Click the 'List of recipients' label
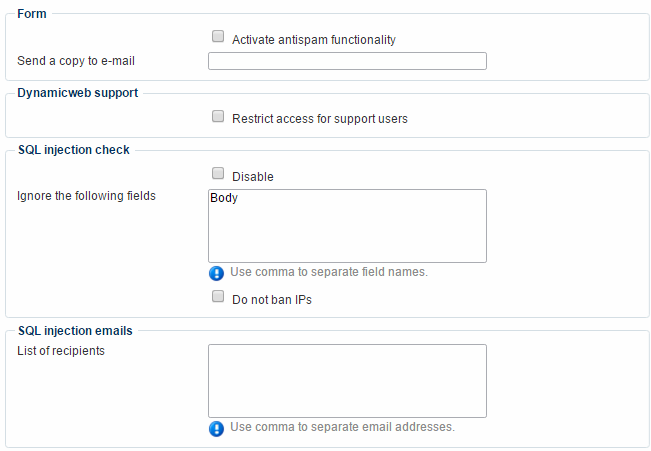Viewport: 651px width, 451px height. (x=61, y=351)
